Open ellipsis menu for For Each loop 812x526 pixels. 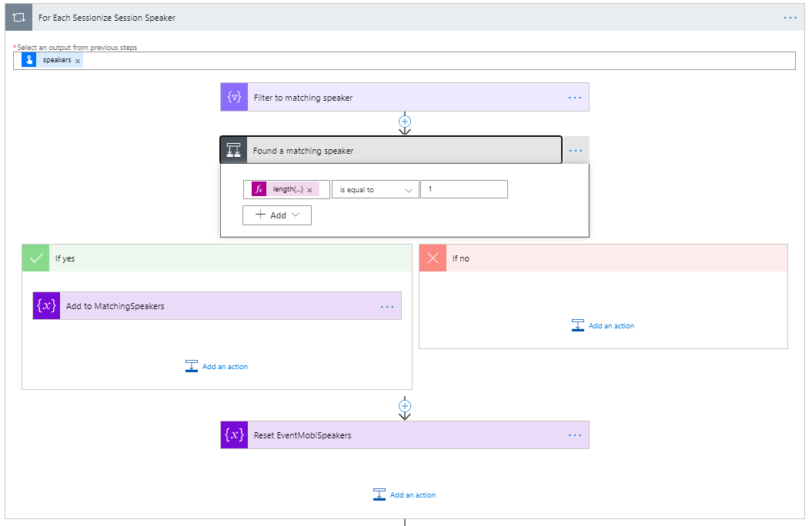790,18
